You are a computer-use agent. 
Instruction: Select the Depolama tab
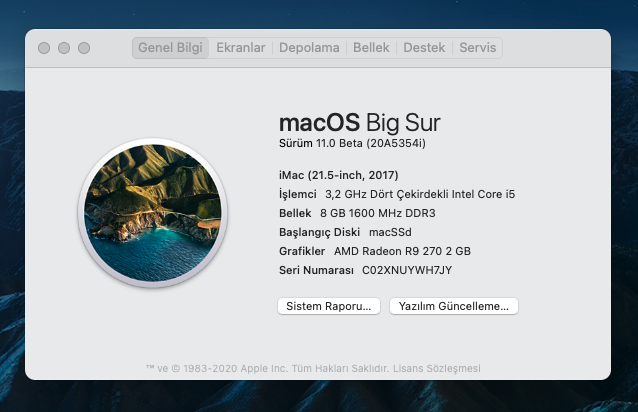tap(309, 48)
